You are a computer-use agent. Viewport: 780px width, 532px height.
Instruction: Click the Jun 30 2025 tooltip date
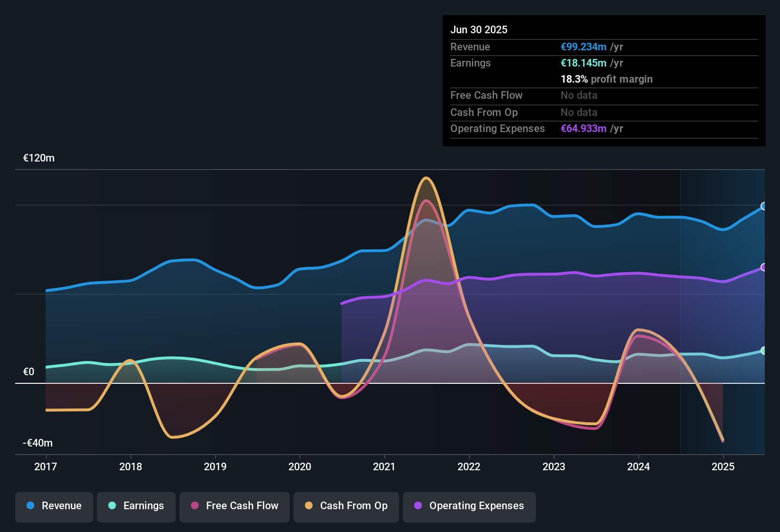[x=479, y=29]
